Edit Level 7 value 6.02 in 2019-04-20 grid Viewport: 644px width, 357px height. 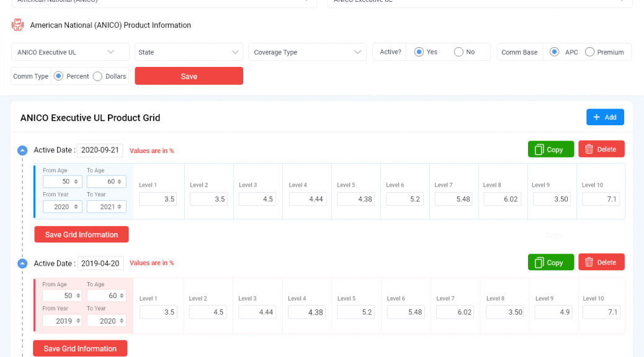coord(455,312)
